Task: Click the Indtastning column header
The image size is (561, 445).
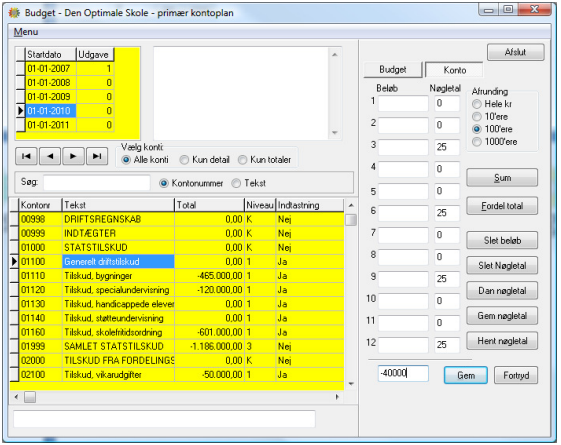Action: 310,205
